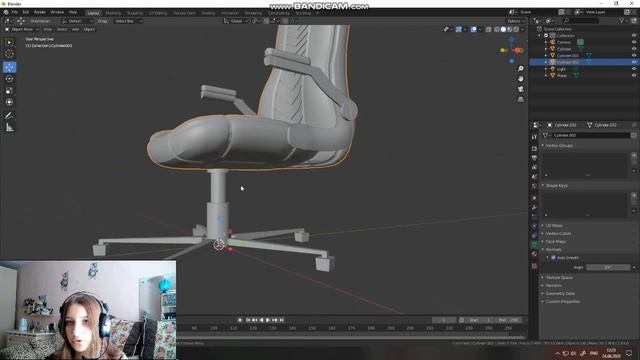Screen dimensions: 640x360
Task: Expand the Texture Space panel
Action: (559, 278)
